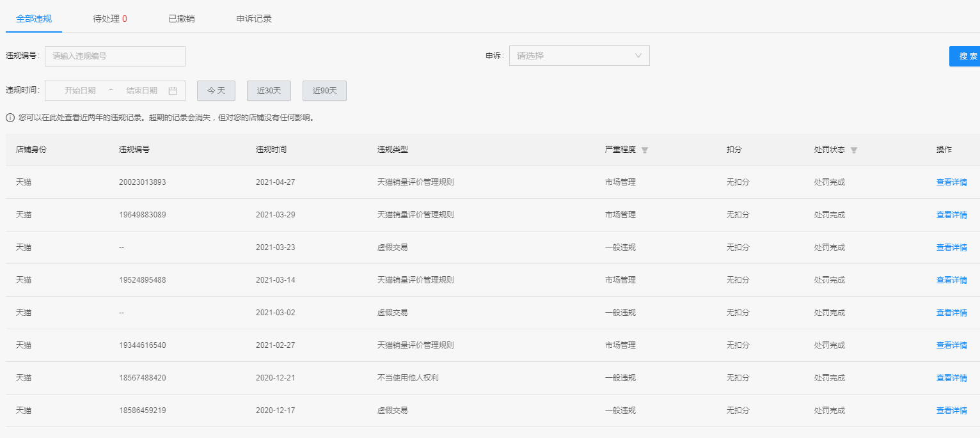Click the date 2021-03-23
This screenshot has height=438, width=980.
pyautogui.click(x=276, y=247)
